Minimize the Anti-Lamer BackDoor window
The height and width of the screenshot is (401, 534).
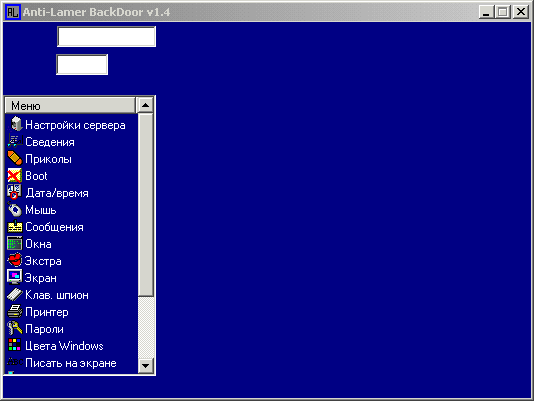pos(486,12)
